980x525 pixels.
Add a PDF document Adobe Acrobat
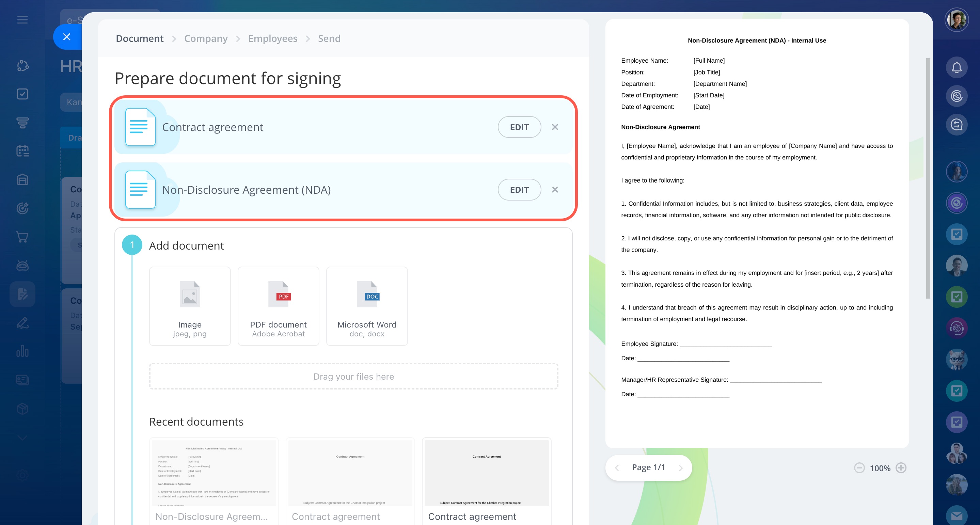[279, 306]
